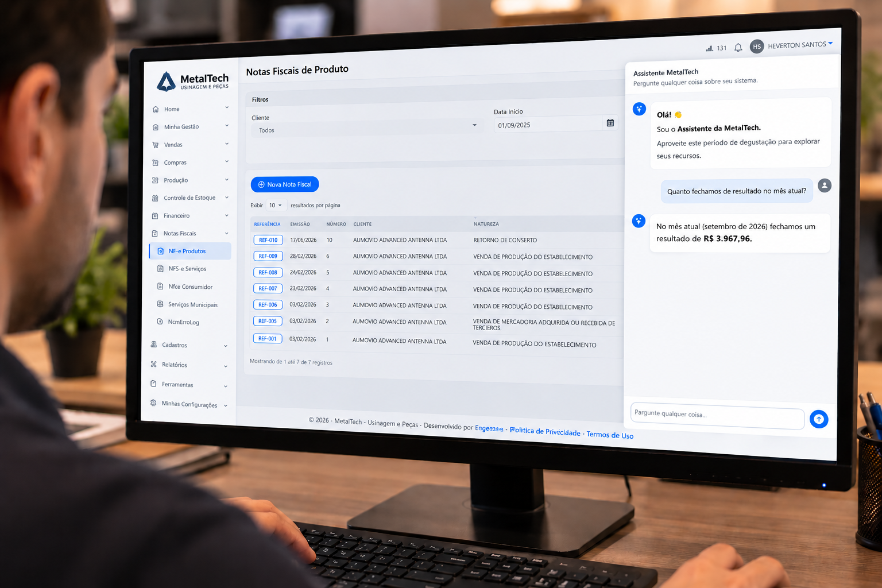The width and height of the screenshot is (882, 588).
Task: Click the NcmErroLog item icon
Action: (160, 322)
